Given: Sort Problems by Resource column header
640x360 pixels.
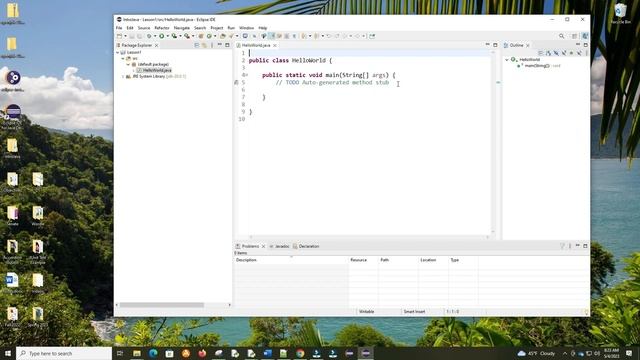Looking at the screenshot, I should (x=363, y=260).
